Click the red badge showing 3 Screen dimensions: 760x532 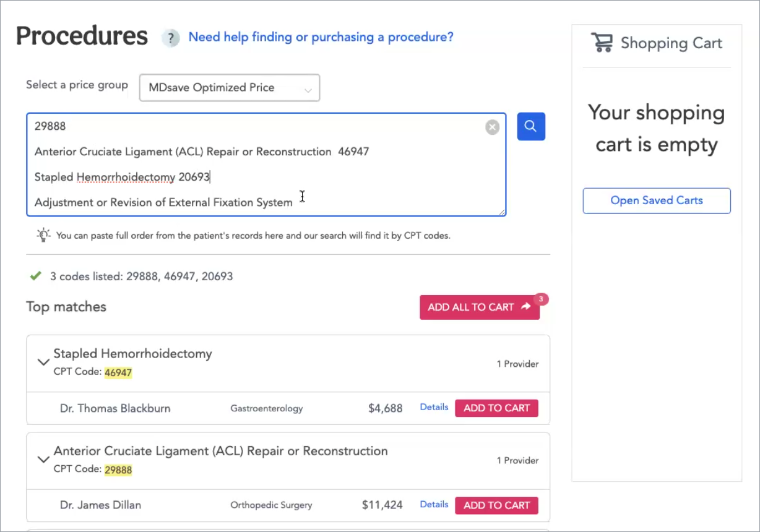(x=541, y=299)
